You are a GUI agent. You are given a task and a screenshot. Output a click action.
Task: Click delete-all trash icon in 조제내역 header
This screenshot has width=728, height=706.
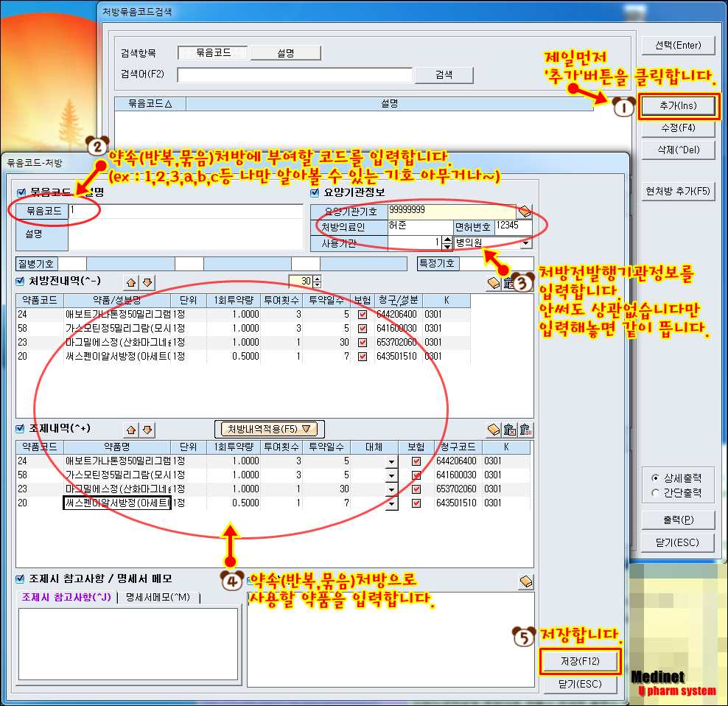coord(525,430)
